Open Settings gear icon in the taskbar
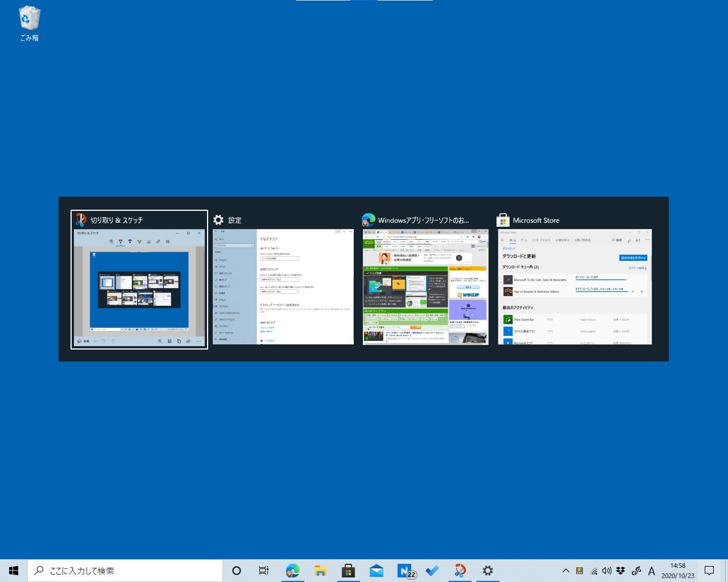The height and width of the screenshot is (582, 728). [487, 571]
